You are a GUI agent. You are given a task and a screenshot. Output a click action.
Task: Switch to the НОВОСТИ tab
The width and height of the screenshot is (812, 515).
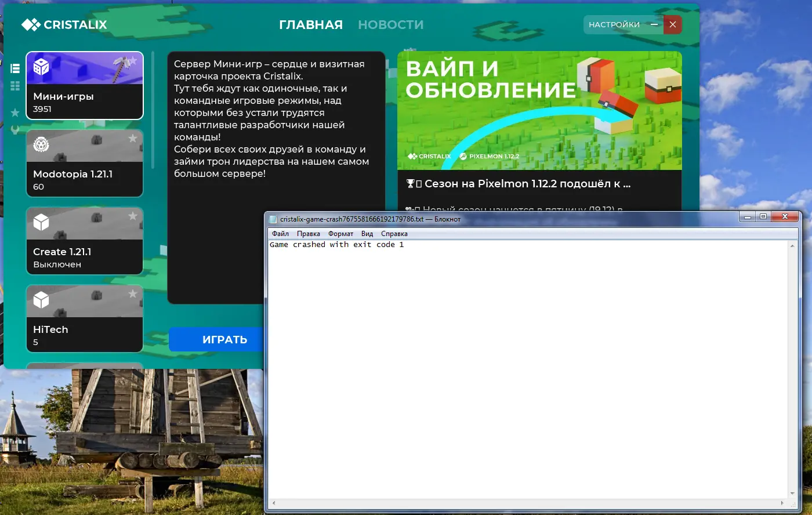point(390,25)
